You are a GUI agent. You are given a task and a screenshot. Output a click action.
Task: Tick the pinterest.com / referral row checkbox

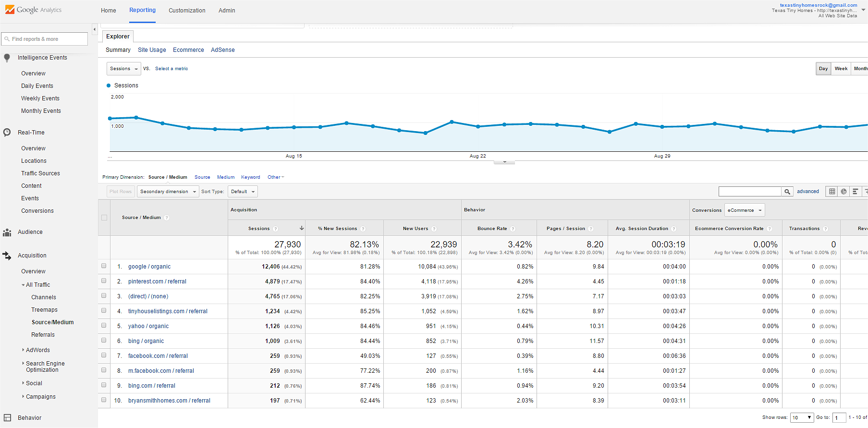[104, 281]
